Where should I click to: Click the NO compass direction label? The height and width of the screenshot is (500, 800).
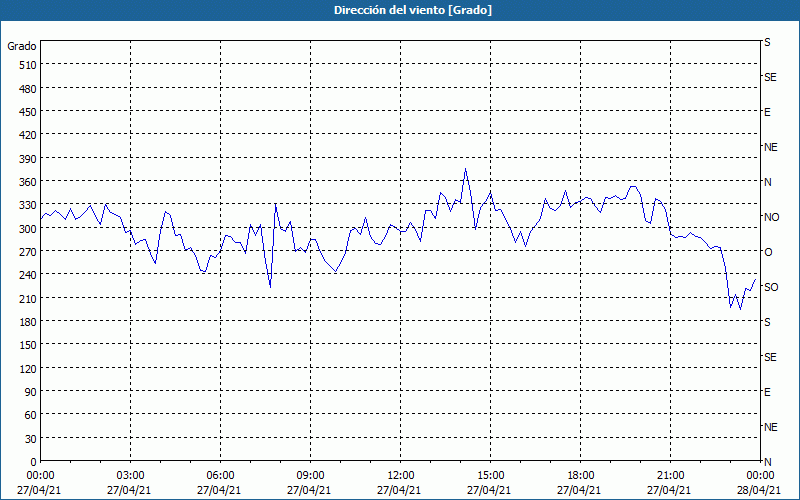click(x=771, y=217)
